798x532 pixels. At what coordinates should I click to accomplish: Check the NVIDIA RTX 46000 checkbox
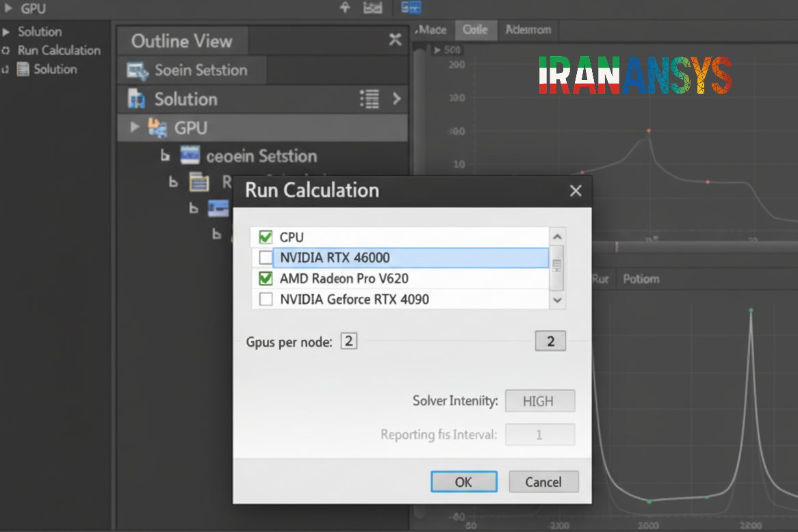pyautogui.click(x=266, y=257)
